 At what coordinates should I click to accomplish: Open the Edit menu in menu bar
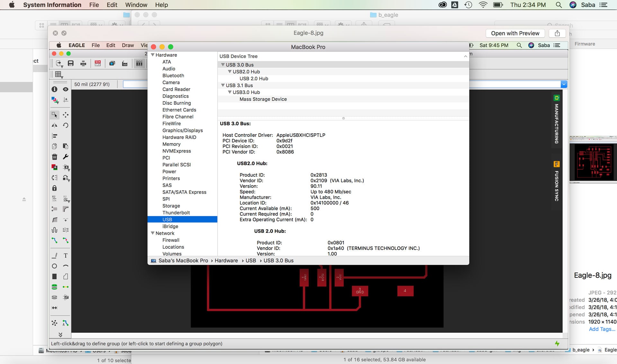tap(112, 5)
